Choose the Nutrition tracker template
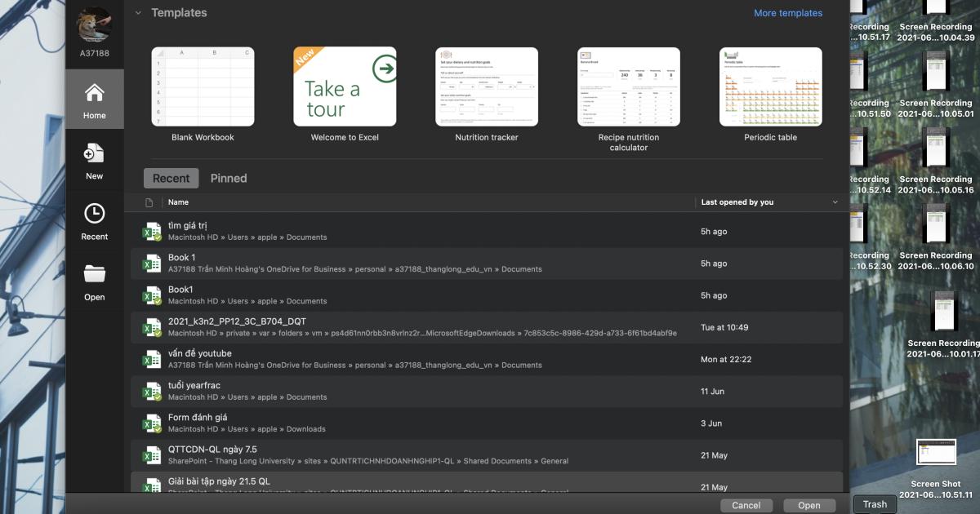Image resolution: width=980 pixels, height=514 pixels. 487,95
